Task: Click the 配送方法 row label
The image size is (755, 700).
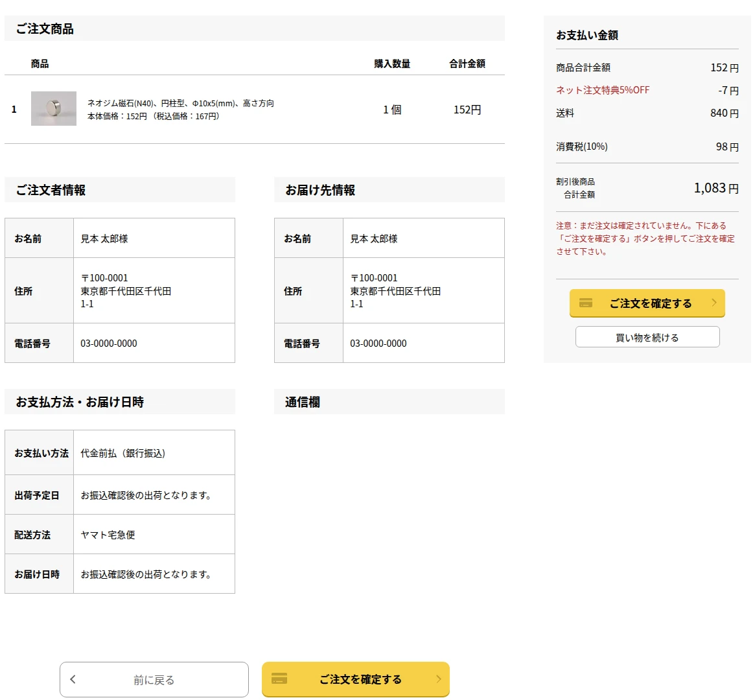Action: pos(32,534)
